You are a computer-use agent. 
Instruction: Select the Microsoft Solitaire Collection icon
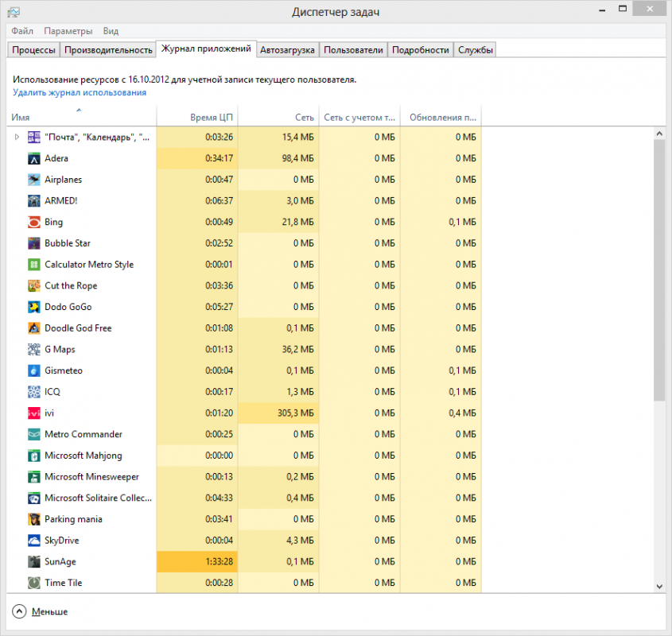(34, 498)
